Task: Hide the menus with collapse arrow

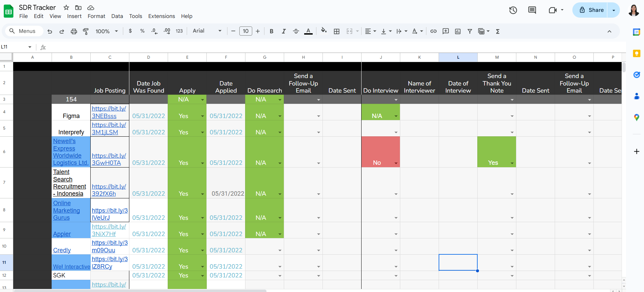Action: (x=609, y=31)
